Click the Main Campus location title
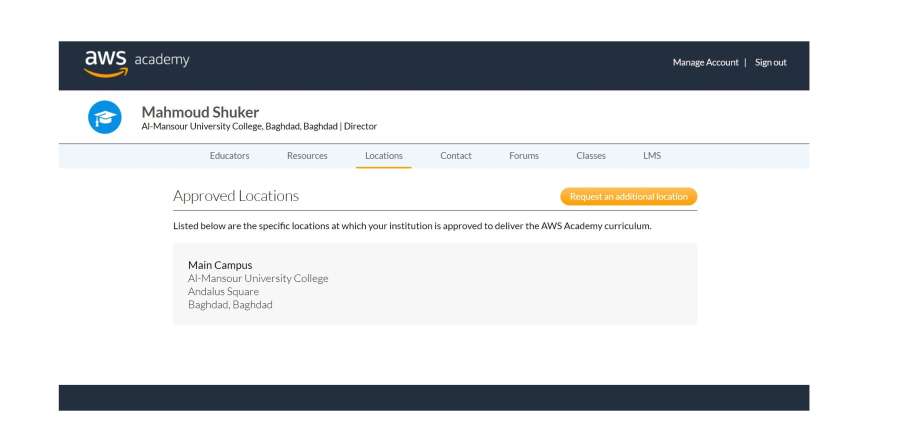The height and width of the screenshot is (425, 900). (220, 265)
